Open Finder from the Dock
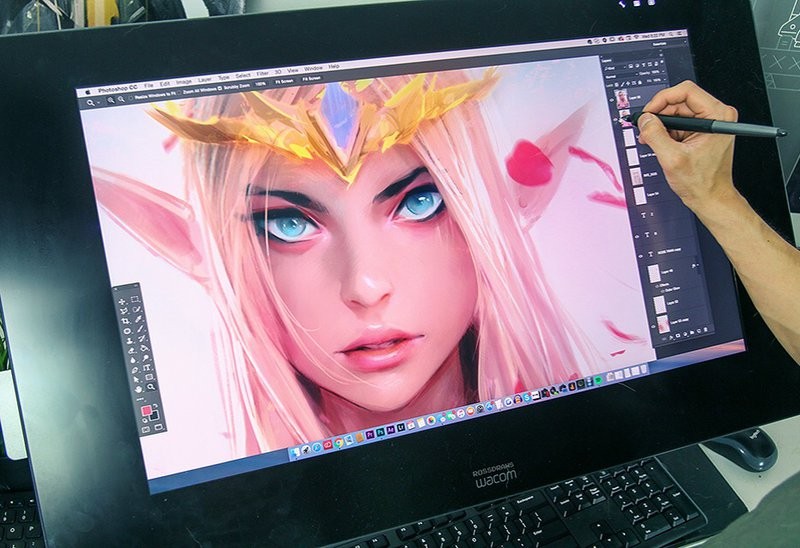Image resolution: width=800 pixels, height=548 pixels. pyautogui.click(x=295, y=452)
